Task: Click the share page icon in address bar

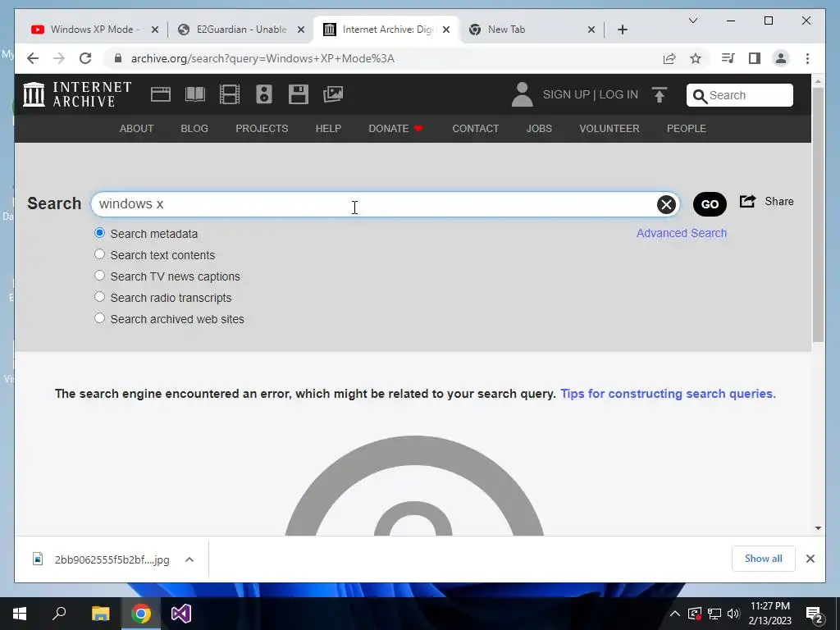Action: [x=669, y=58]
